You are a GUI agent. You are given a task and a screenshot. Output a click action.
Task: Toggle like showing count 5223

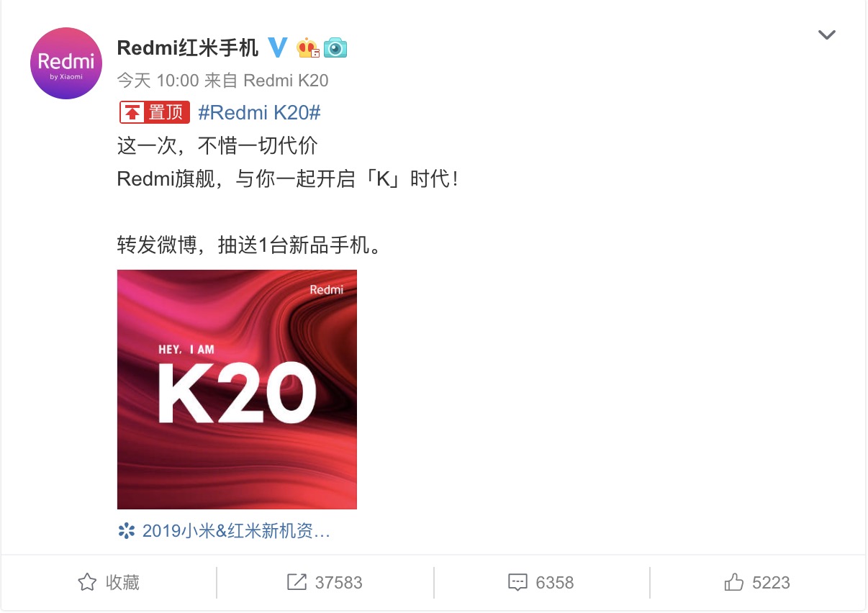tap(757, 582)
